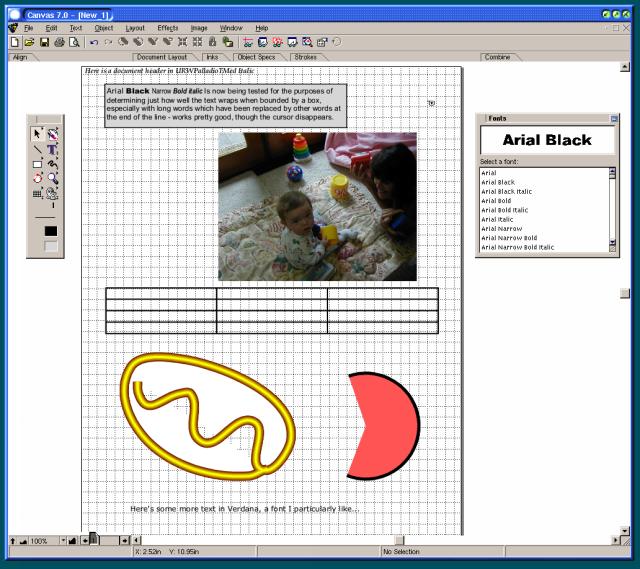Select the Grid table tool
The image size is (640, 569).
(38, 193)
